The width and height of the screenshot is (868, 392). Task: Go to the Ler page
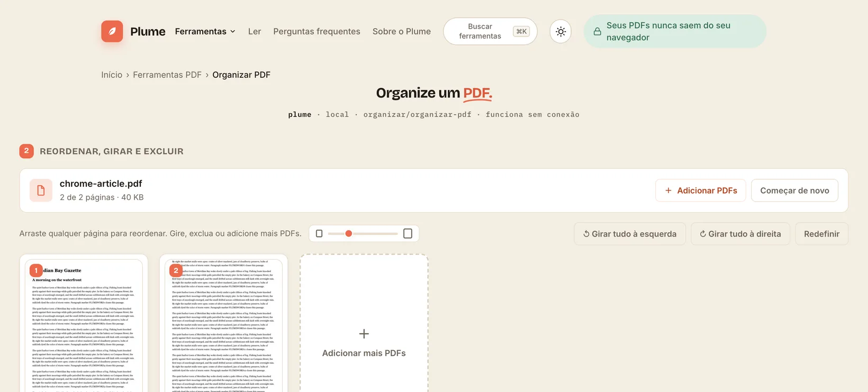(x=255, y=31)
